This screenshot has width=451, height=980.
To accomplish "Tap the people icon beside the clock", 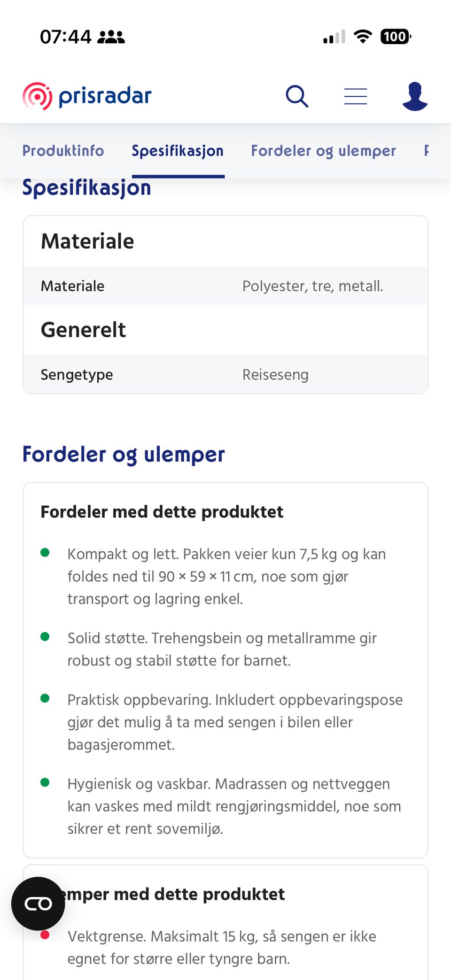I will pos(111,37).
